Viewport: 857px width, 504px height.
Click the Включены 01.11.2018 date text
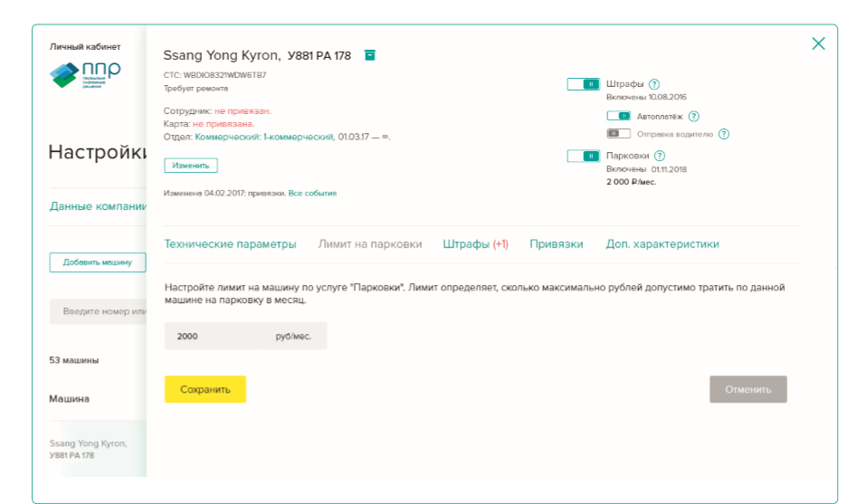[646, 169]
